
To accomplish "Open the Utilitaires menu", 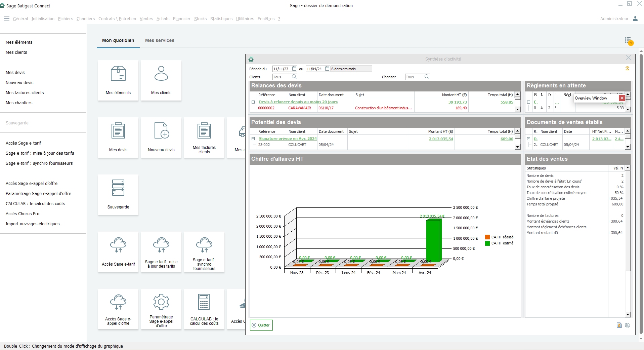I will click(245, 19).
